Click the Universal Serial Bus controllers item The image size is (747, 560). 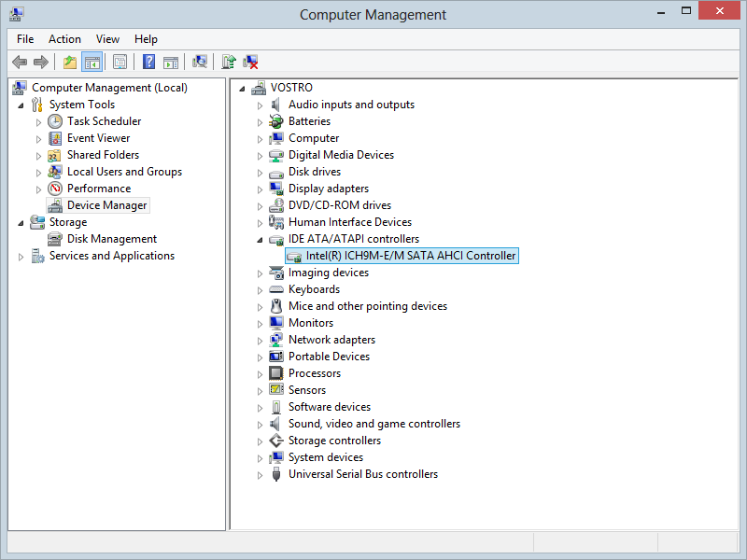363,474
